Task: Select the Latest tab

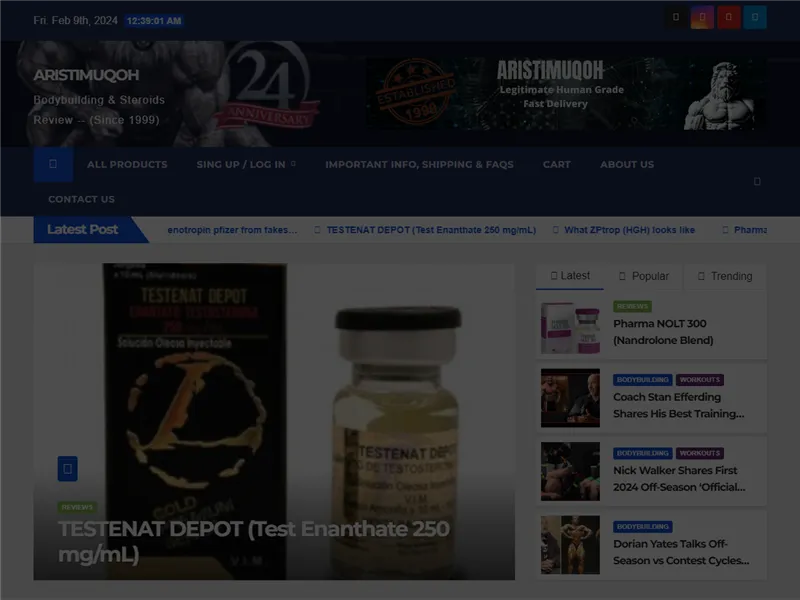Action: 569,276
